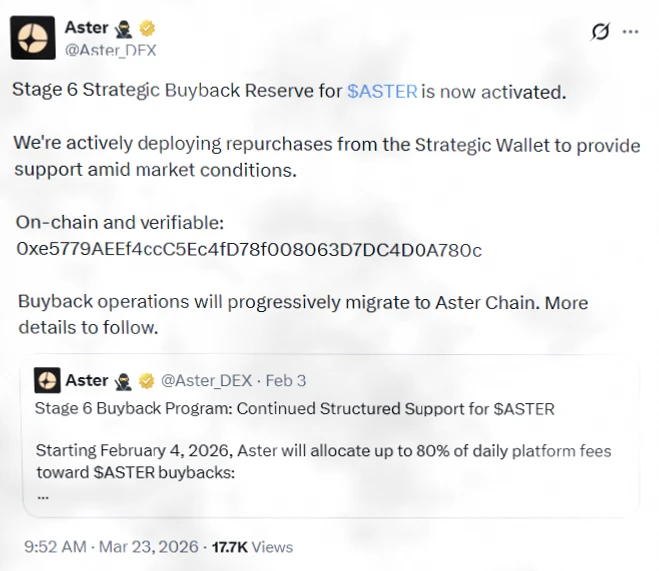
Task: Click the ninja emoji in the quoted post header
Action: (124, 381)
